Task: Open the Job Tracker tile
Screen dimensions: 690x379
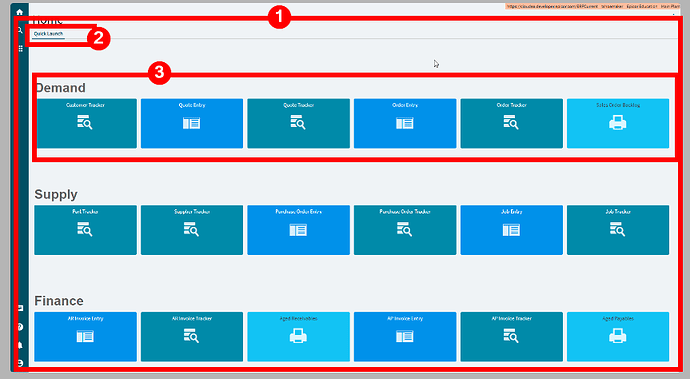Action: [618, 230]
